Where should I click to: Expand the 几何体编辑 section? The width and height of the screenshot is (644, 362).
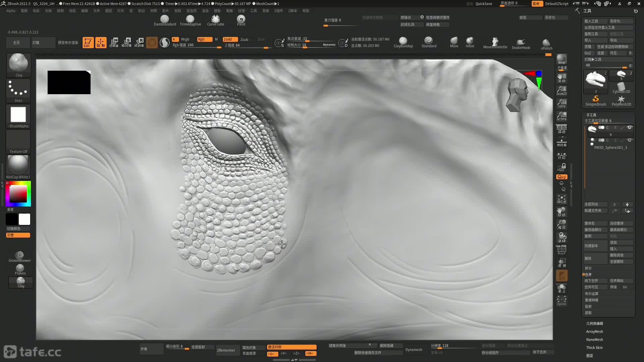594,323
